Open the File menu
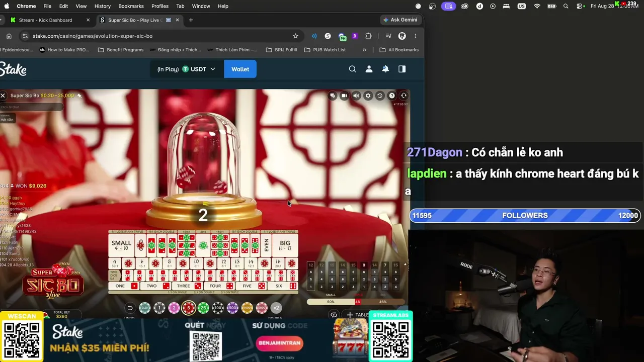The width and height of the screenshot is (644, 362). click(x=47, y=6)
